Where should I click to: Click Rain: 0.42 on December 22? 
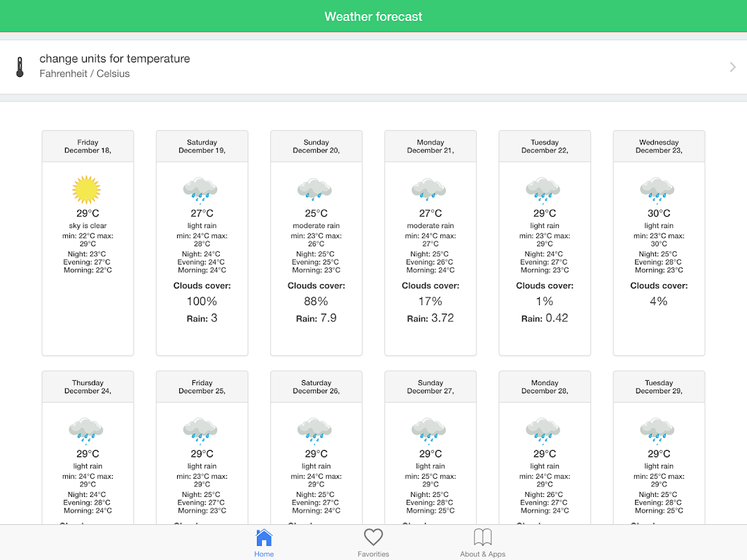pyautogui.click(x=545, y=318)
